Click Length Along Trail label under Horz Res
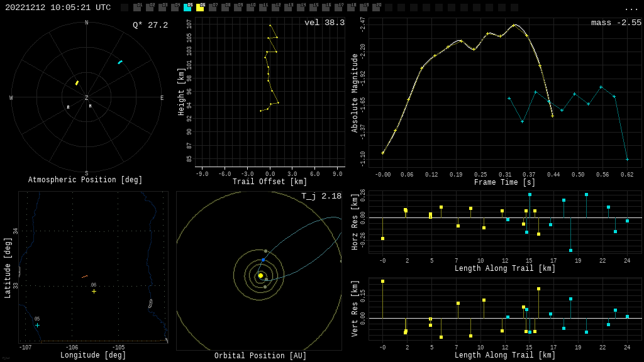This screenshot has width=644, height=362. [505, 268]
